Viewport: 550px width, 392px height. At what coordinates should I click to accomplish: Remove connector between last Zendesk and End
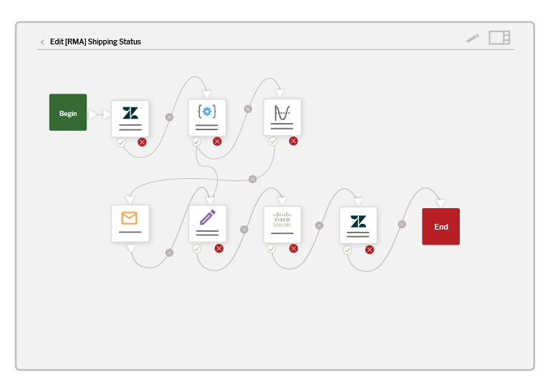click(x=402, y=224)
